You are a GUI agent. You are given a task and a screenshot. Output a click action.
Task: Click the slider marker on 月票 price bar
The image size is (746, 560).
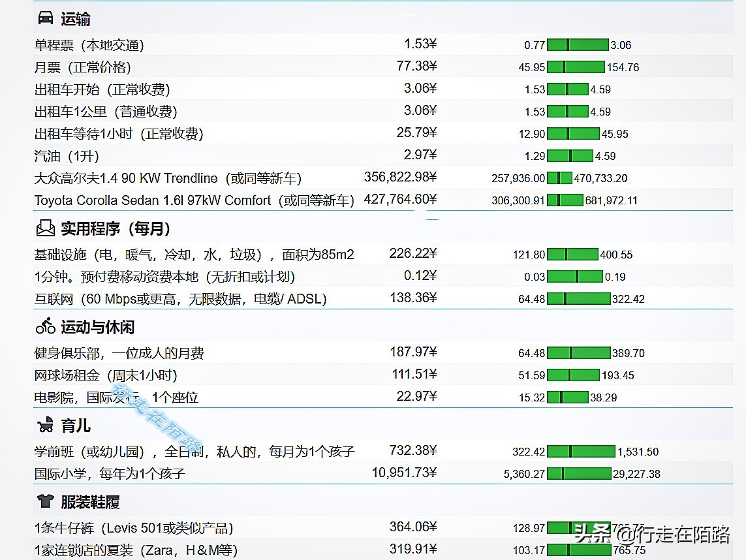pyautogui.click(x=563, y=66)
